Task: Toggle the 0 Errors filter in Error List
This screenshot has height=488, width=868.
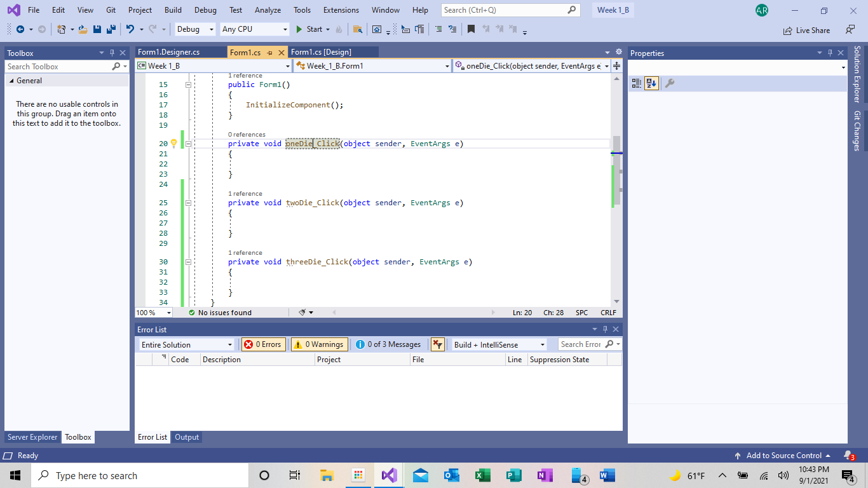Action: click(x=262, y=344)
